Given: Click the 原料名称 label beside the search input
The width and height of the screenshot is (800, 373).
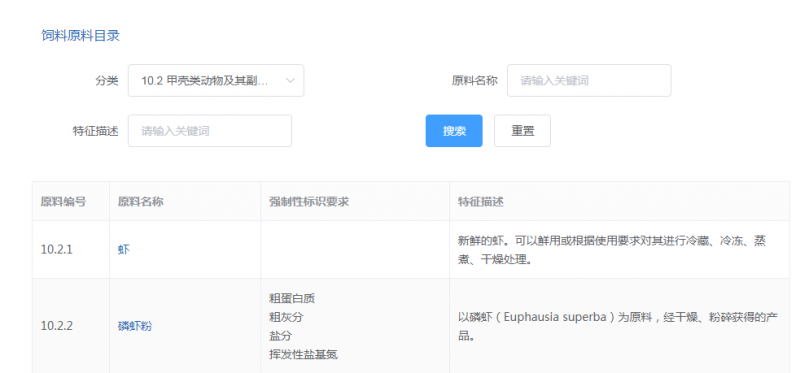Looking at the screenshot, I should tap(474, 81).
